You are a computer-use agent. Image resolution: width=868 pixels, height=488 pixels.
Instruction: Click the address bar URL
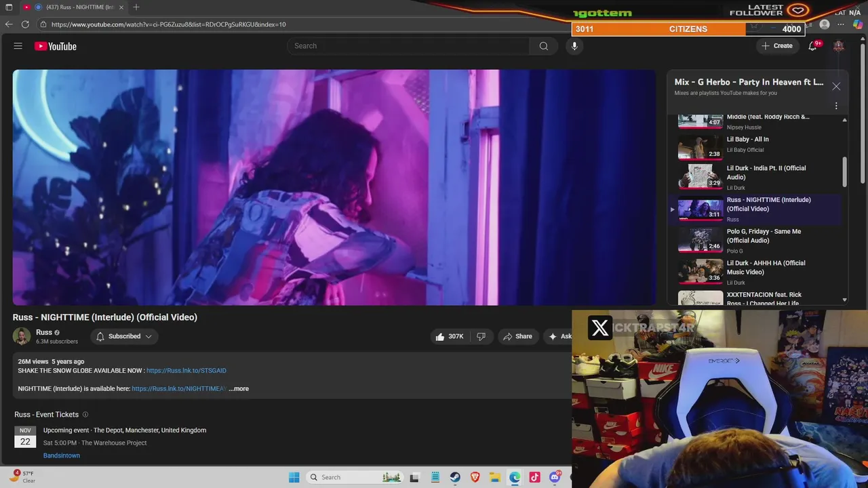point(168,24)
